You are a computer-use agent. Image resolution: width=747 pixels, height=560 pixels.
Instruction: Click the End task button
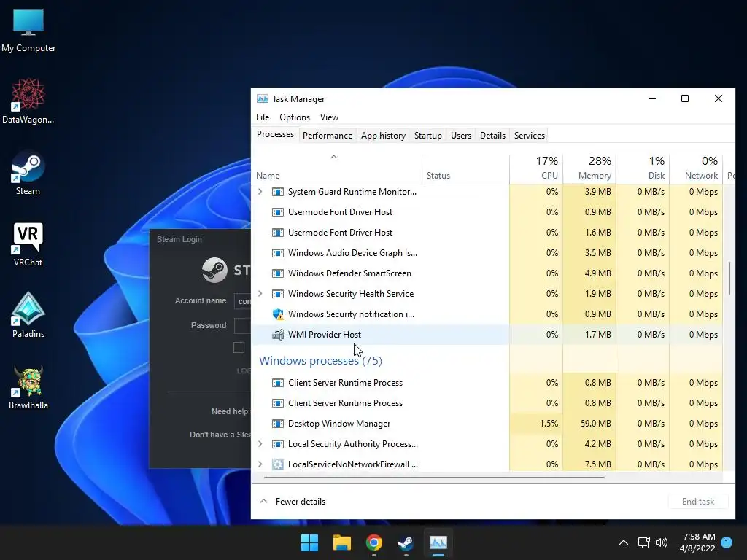tap(698, 502)
